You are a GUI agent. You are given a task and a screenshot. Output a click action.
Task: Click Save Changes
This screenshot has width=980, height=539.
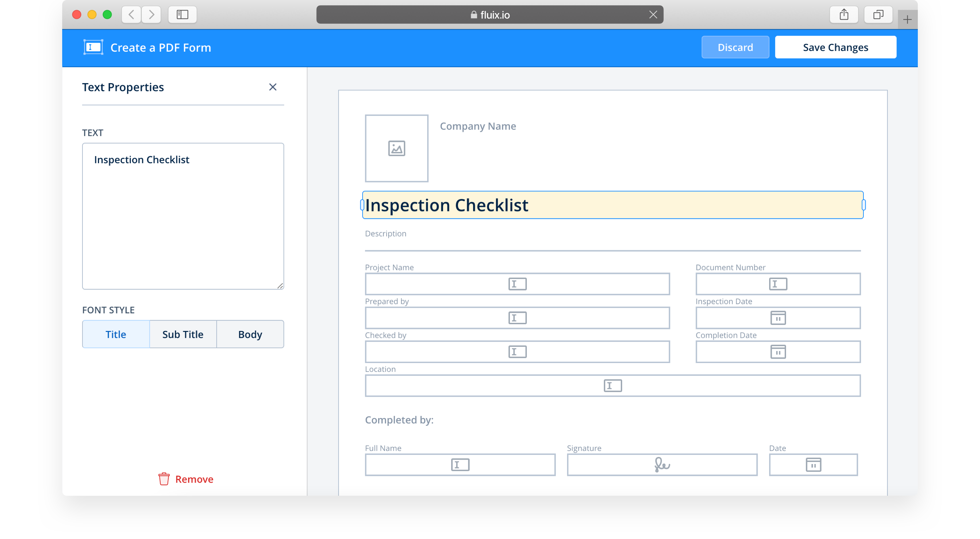[x=835, y=47]
